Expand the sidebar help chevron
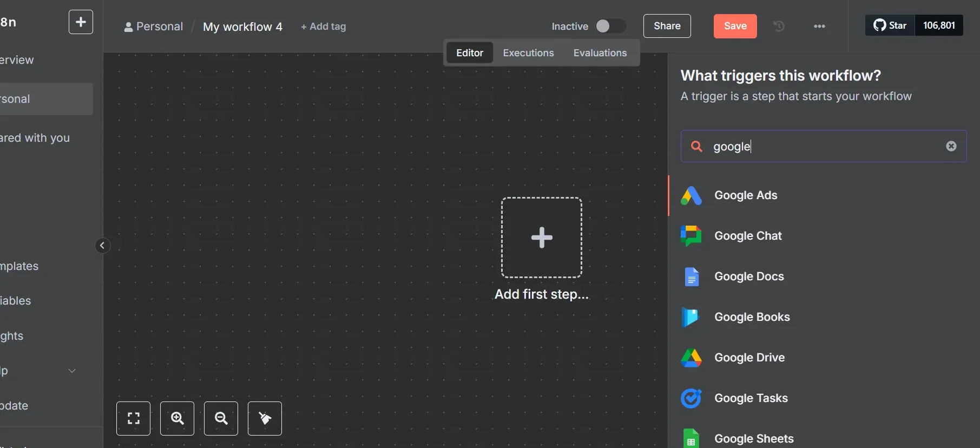This screenshot has width=980, height=448. [x=72, y=371]
